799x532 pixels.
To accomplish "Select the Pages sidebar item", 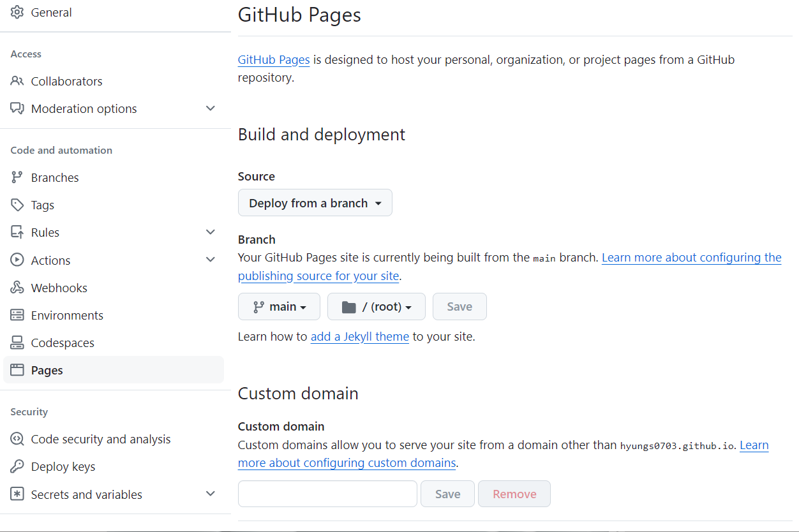I will pos(114,370).
